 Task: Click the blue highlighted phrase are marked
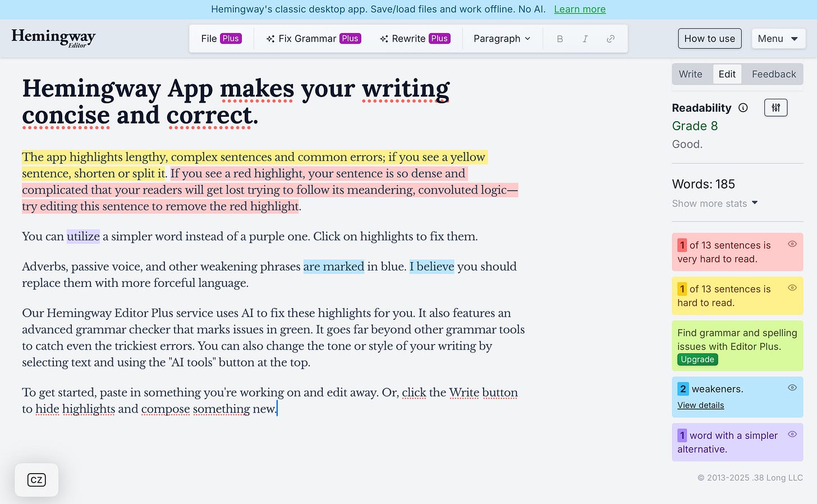coord(334,267)
